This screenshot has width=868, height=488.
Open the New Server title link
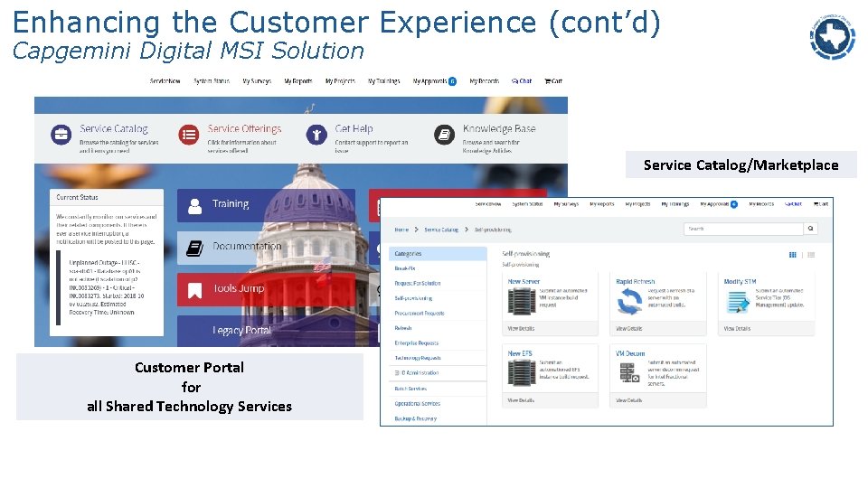pos(524,282)
